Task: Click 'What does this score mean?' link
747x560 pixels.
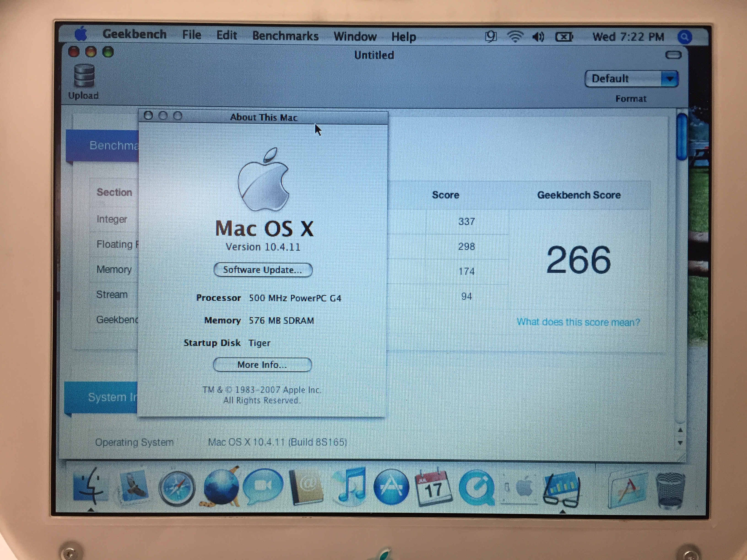Action: pyautogui.click(x=579, y=322)
